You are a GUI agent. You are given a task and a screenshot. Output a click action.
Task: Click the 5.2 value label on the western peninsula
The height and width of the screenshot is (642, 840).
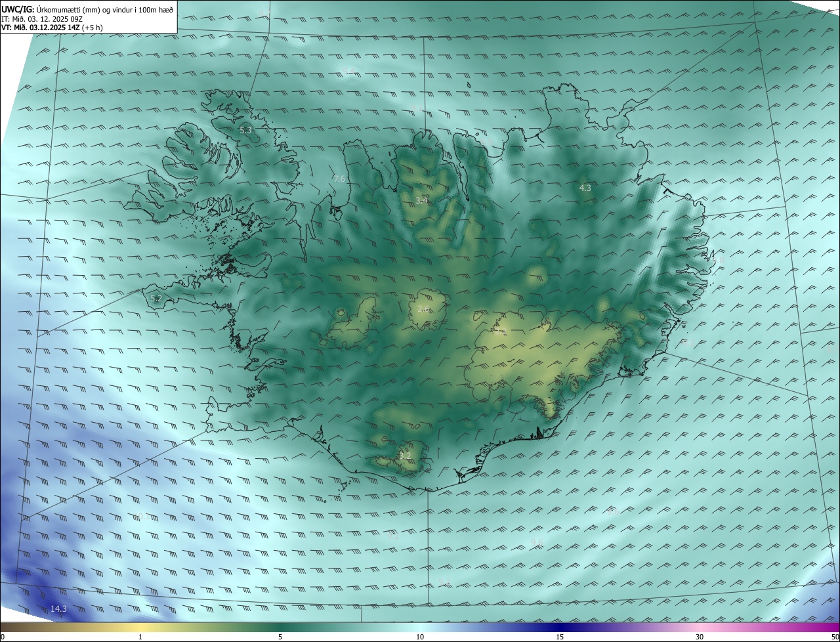tap(156, 299)
